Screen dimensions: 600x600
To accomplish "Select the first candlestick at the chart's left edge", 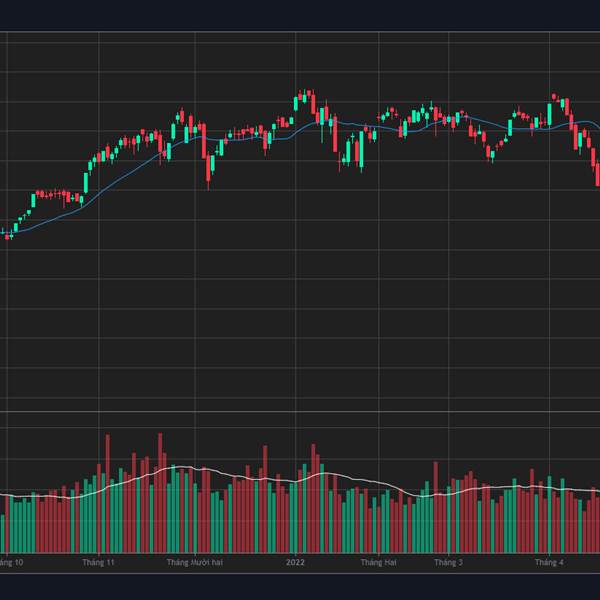I will click(6, 234).
